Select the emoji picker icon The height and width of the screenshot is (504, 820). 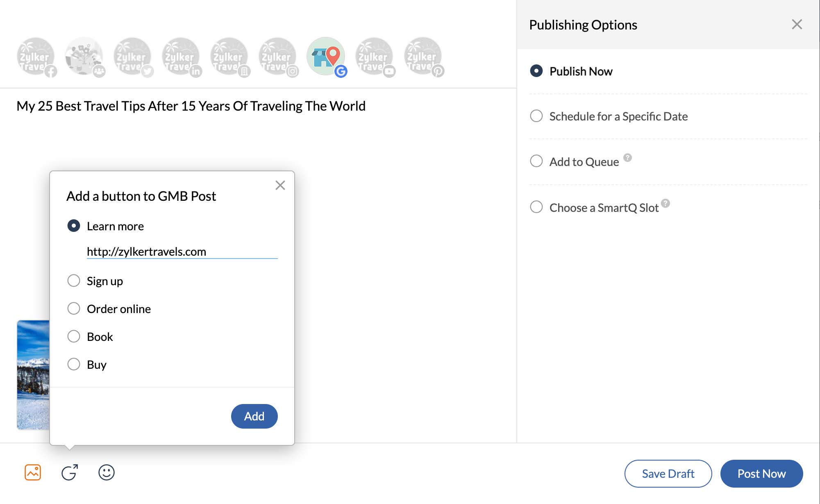(106, 473)
